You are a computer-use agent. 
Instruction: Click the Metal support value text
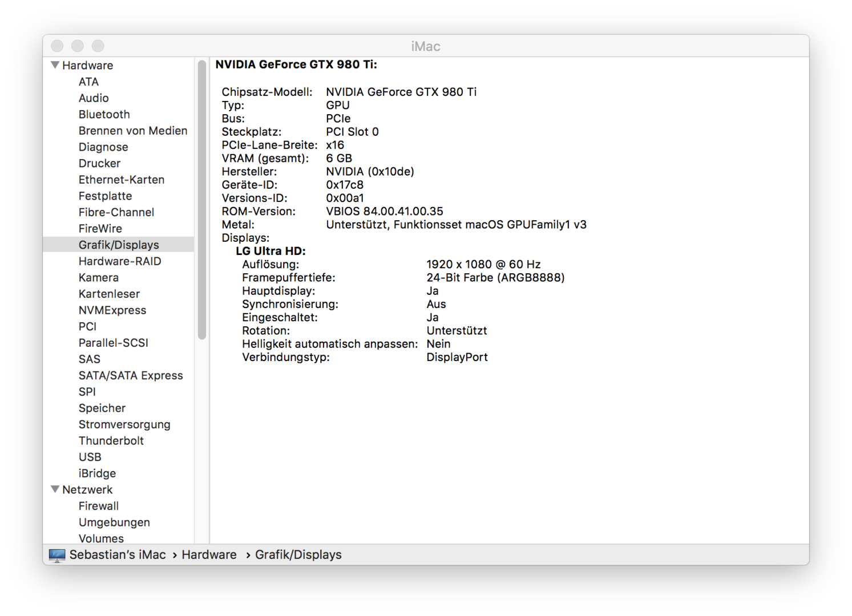click(456, 225)
